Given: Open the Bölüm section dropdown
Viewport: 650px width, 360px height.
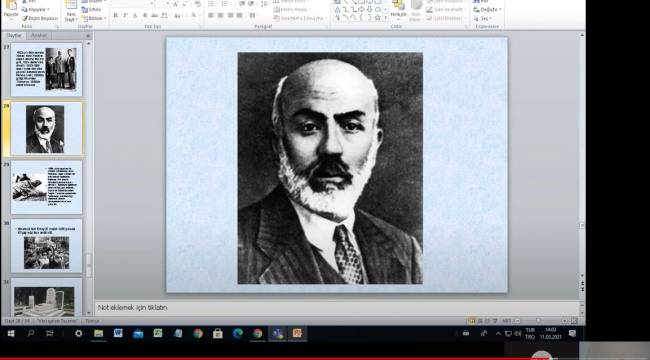Looking at the screenshot, I should (x=94, y=18).
